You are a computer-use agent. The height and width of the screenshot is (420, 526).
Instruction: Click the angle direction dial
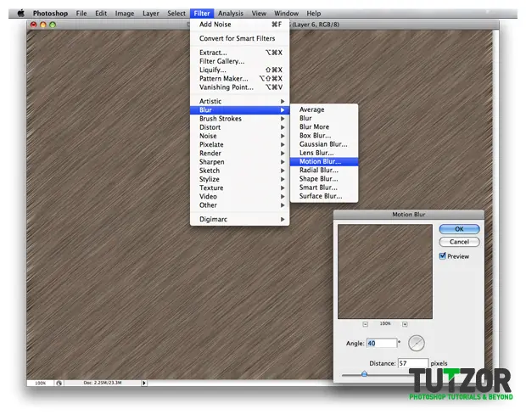point(417,343)
